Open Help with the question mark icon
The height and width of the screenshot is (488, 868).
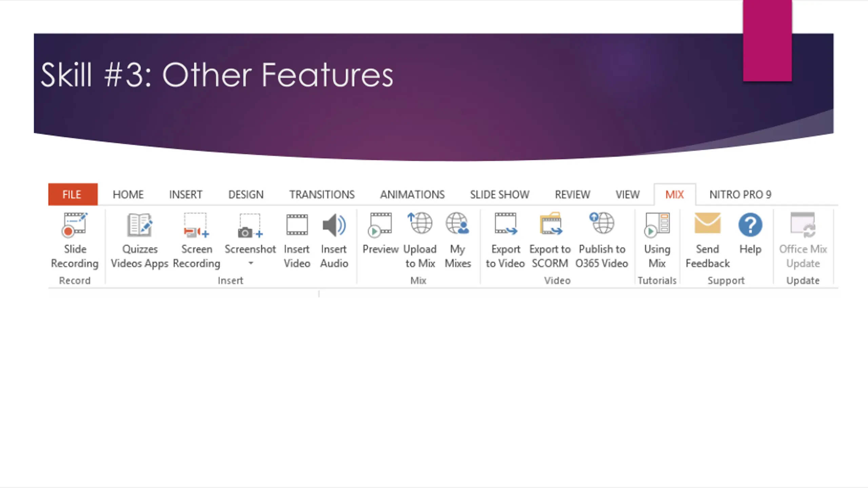tap(750, 224)
